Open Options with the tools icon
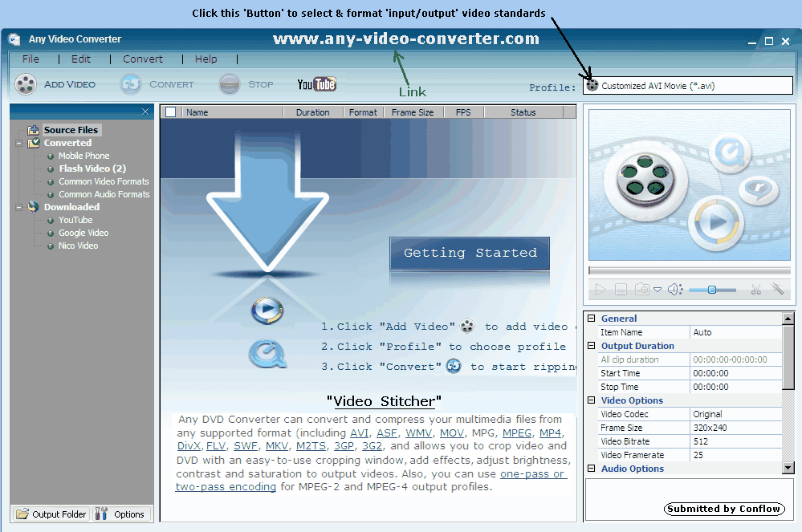The width and height of the screenshot is (802, 532). [123, 514]
